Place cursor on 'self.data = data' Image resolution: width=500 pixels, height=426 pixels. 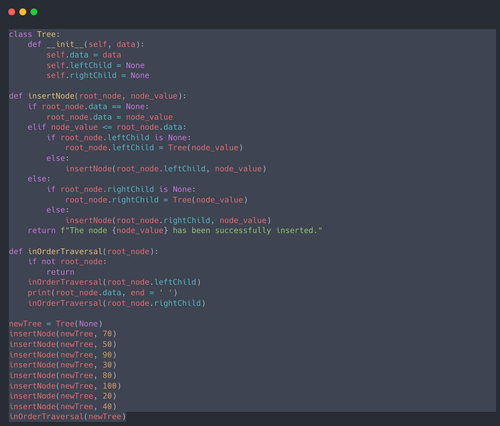(x=84, y=55)
